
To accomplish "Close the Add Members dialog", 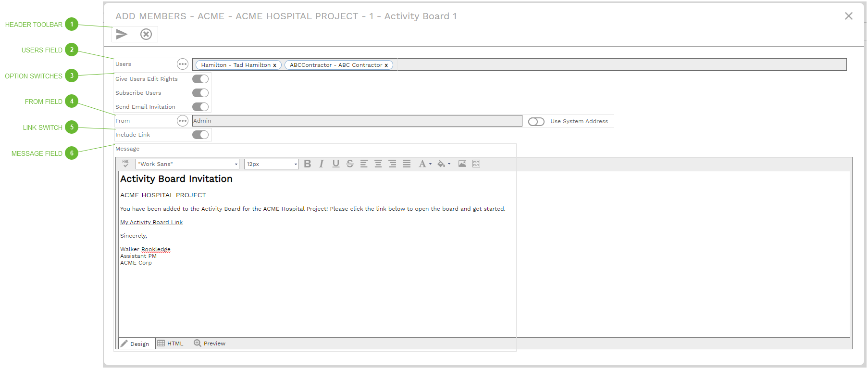I will point(849,16).
